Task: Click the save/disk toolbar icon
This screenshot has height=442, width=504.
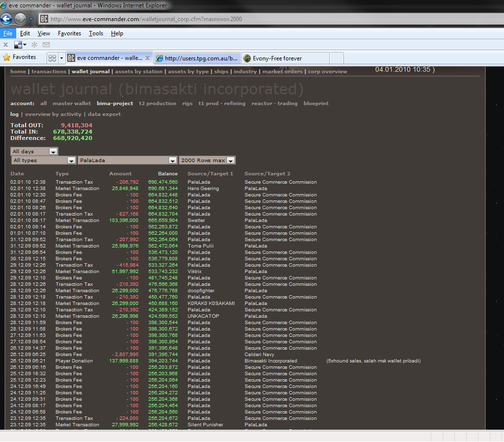Action: [18, 45]
